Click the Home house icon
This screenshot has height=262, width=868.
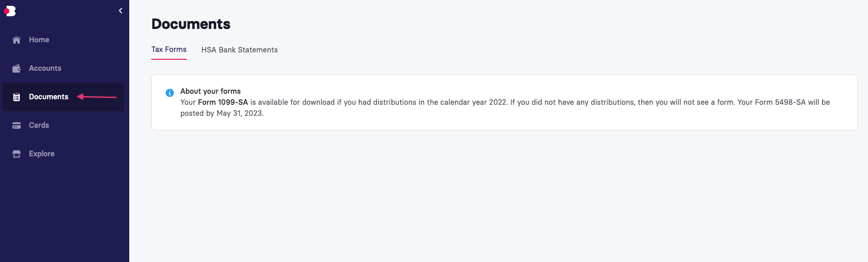[x=17, y=40]
